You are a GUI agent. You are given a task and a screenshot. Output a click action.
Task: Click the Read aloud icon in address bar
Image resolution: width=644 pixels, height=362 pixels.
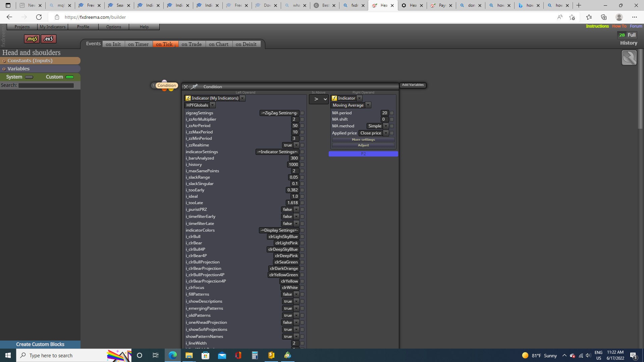[x=560, y=17]
